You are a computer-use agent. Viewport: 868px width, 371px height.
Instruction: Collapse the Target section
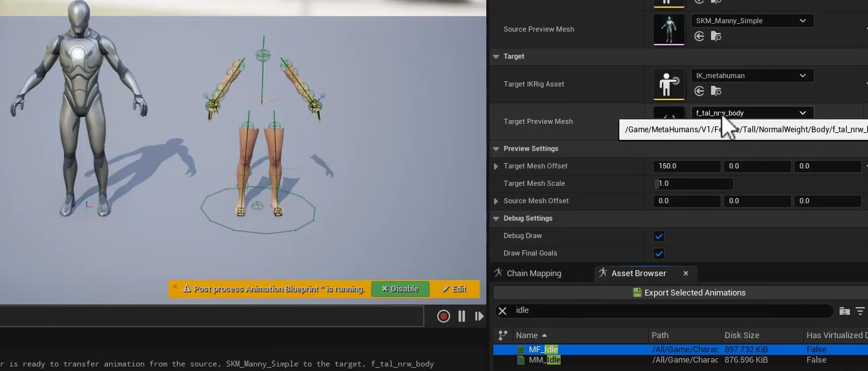(496, 57)
